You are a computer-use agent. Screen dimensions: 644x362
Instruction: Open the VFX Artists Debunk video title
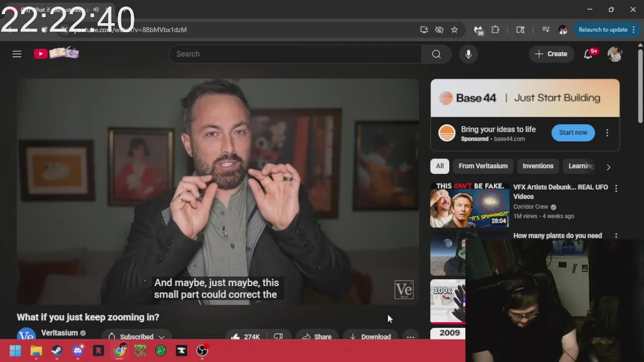[x=560, y=192]
